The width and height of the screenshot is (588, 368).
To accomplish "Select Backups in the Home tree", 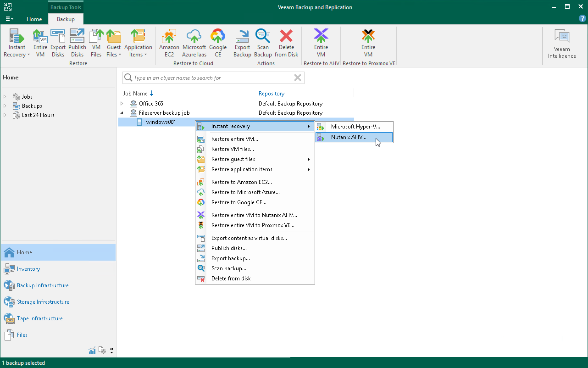I will coord(32,106).
